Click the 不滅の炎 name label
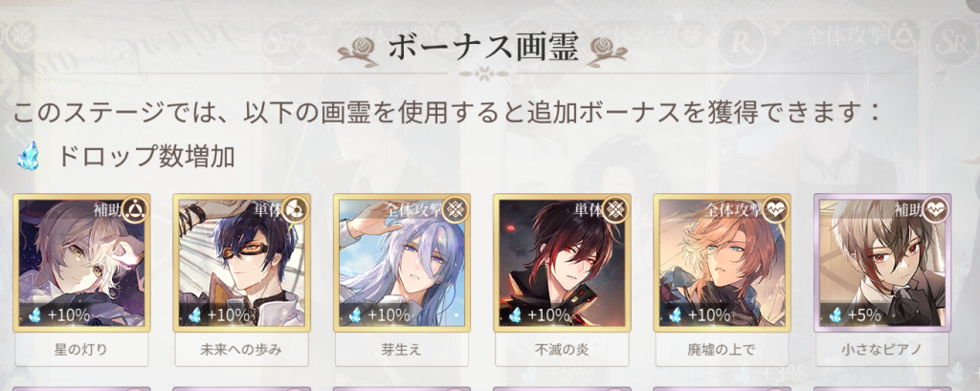Screen dimensions: 980x391 pos(561,350)
